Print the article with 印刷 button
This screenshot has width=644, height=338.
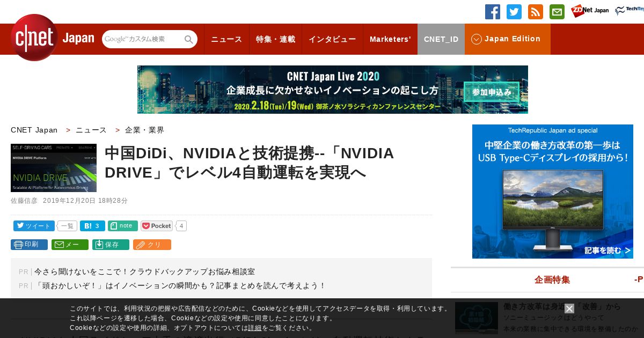click(x=29, y=245)
